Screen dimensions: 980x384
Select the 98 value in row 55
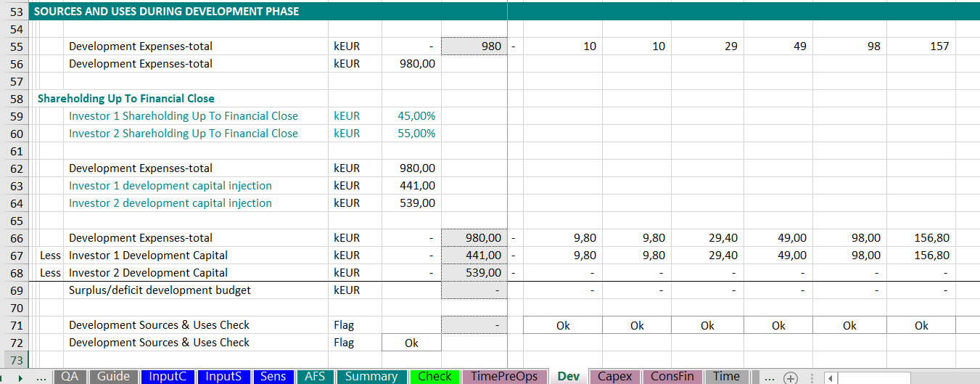(849, 46)
